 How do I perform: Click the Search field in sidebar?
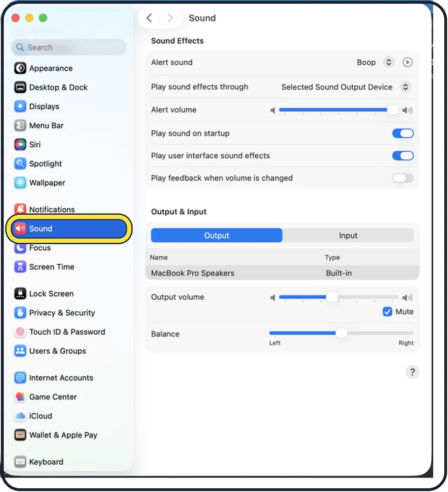click(69, 47)
